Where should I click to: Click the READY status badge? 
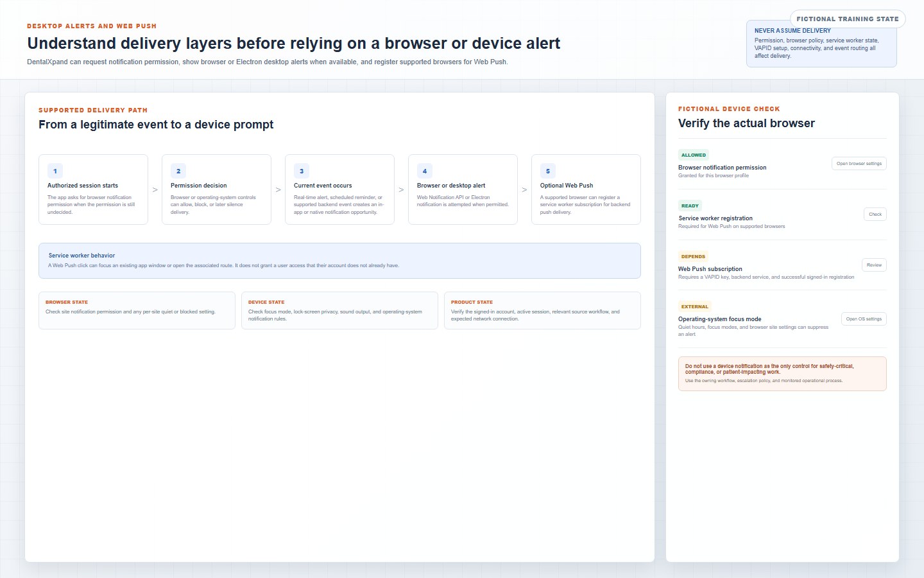tap(690, 206)
